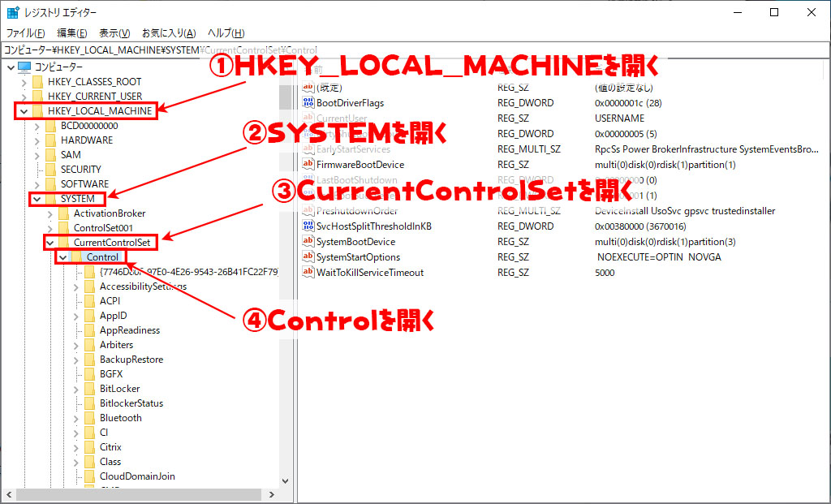Click the data value "USERNAME"
The image size is (831, 504).
(619, 118)
